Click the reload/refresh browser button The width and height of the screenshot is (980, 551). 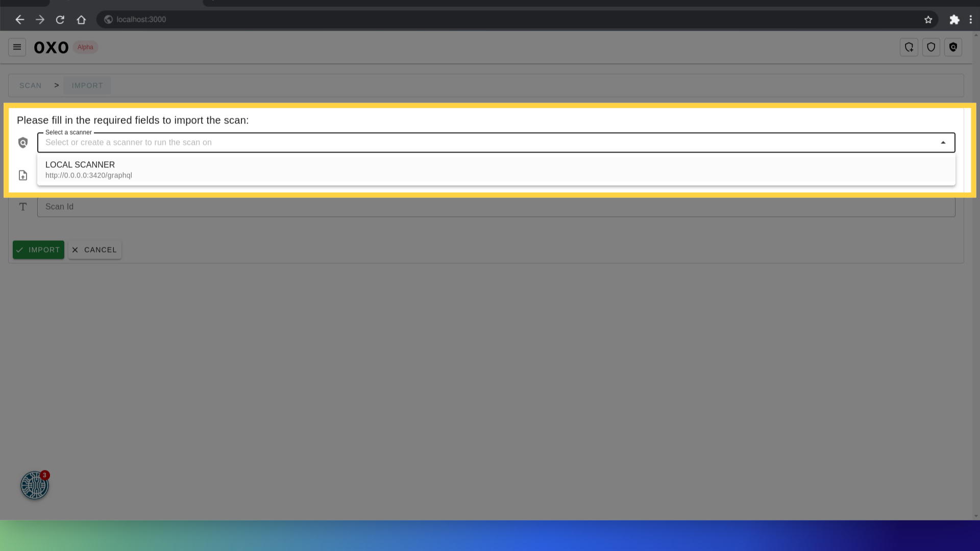pos(60,19)
